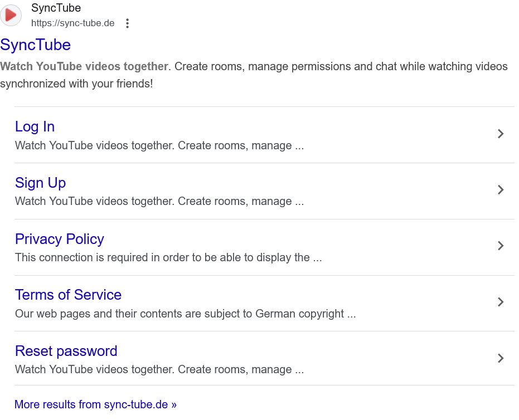519x420 pixels.
Task: Click the SyncTube site name above the URL
Action: click(56, 8)
